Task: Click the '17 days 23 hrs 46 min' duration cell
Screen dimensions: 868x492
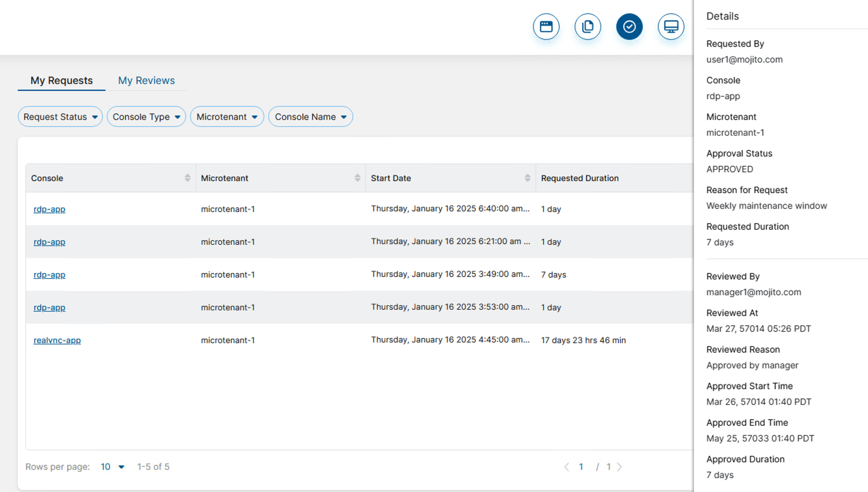Action: [584, 341]
